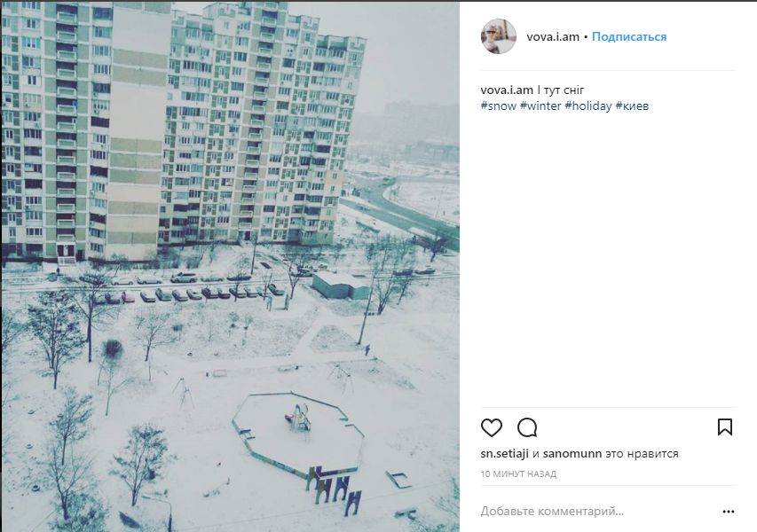Viewport: 757px width, 532px height.
Task: Follow the #holiday hashtag
Action: [588, 106]
